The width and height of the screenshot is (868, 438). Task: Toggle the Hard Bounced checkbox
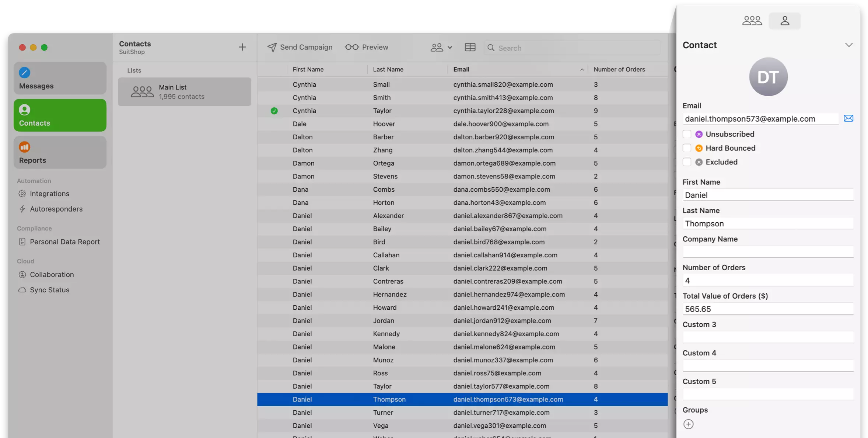point(687,148)
